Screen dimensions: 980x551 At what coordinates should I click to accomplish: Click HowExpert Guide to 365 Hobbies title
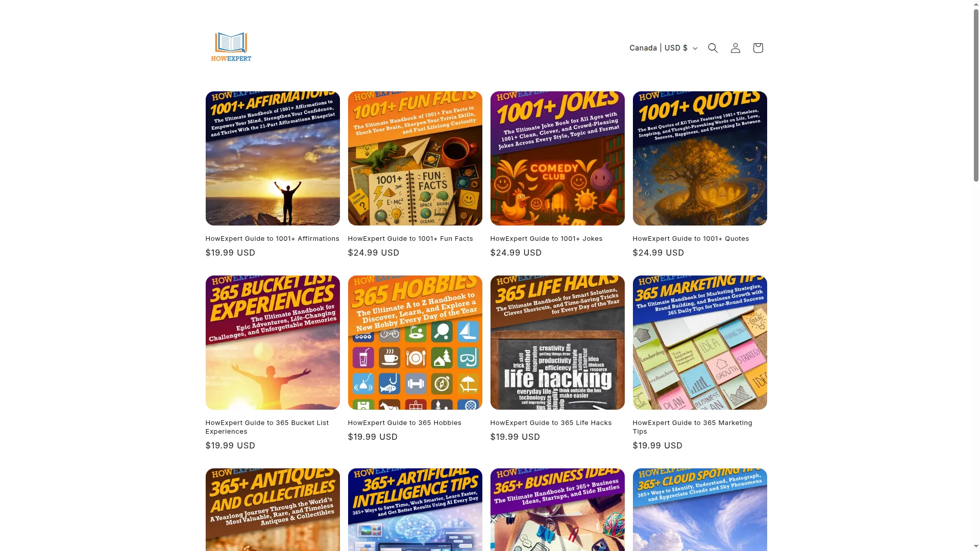pos(404,423)
